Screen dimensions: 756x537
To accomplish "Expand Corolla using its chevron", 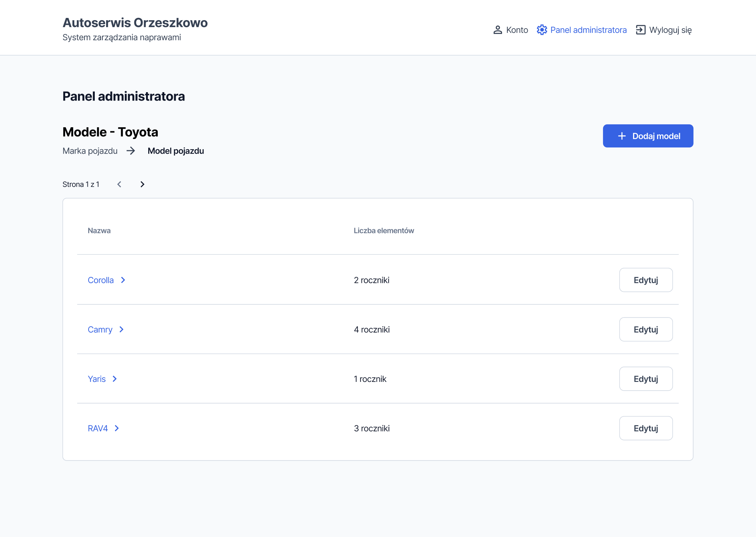I will coord(123,280).
